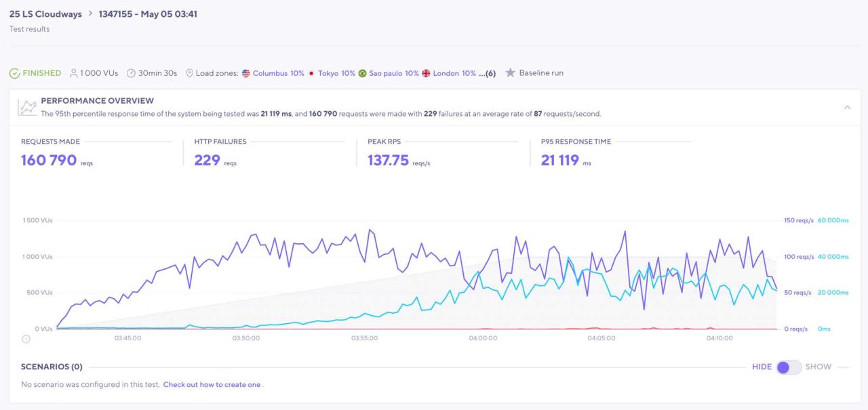The height and width of the screenshot is (410, 868).
Task: Mark test using Baseline run star icon
Action: [511, 73]
